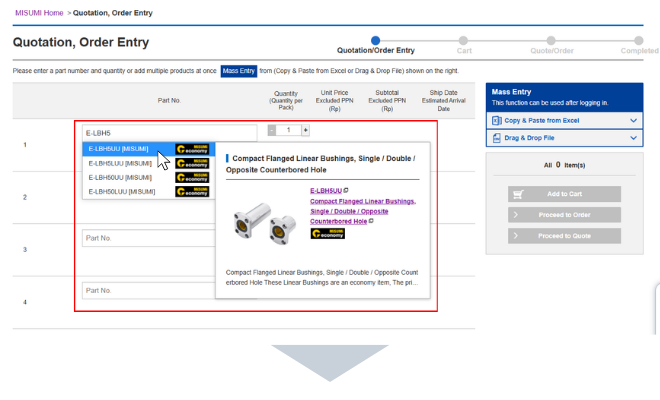Click the Part No. column header
The height and width of the screenshot is (400, 660).
[x=169, y=100]
